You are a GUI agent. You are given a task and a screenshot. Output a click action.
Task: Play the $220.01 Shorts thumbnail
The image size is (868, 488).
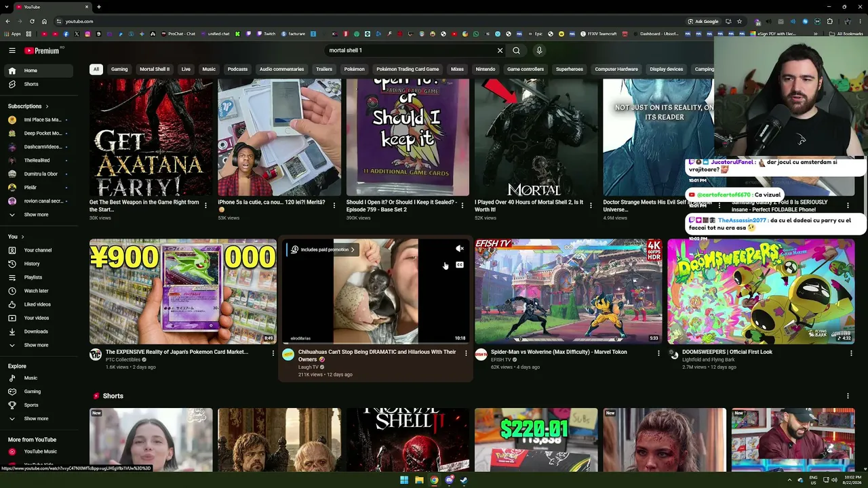(536, 440)
